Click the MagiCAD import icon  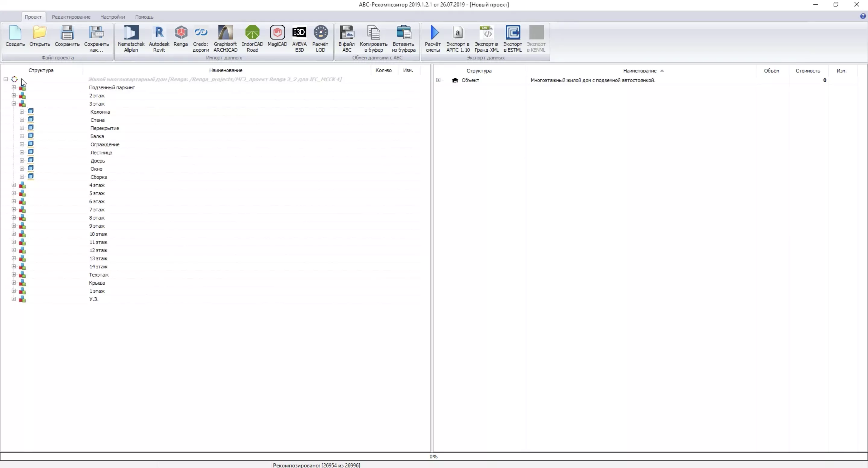(x=277, y=35)
